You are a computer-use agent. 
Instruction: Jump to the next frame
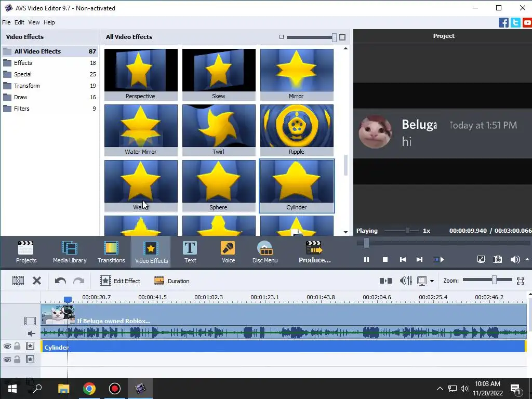[419, 260]
